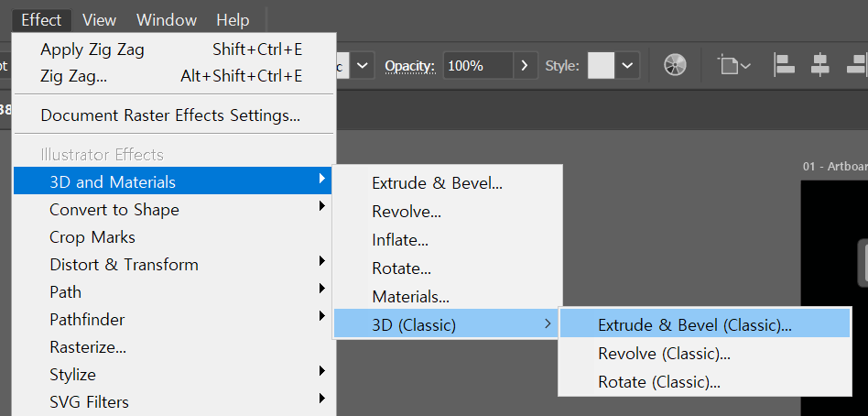
Task: Open the Opacity slider arrow
Action: 526,65
